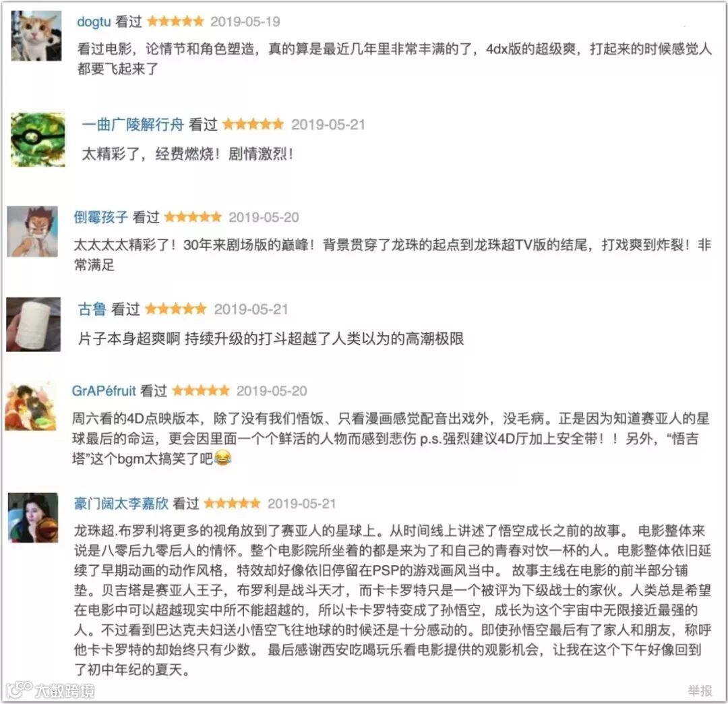
Task: Open 古鲁's paper roll avatar
Action: (x=33, y=324)
